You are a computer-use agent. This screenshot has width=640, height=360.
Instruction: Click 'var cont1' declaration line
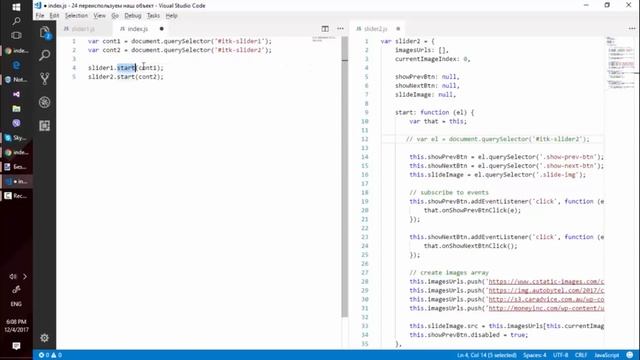(x=180, y=41)
